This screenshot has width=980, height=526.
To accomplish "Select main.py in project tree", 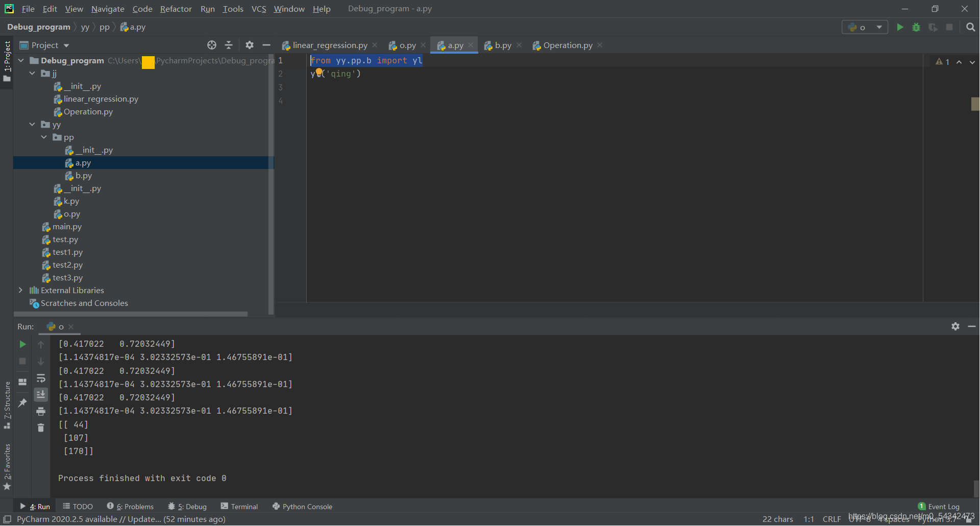I will click(x=67, y=227).
